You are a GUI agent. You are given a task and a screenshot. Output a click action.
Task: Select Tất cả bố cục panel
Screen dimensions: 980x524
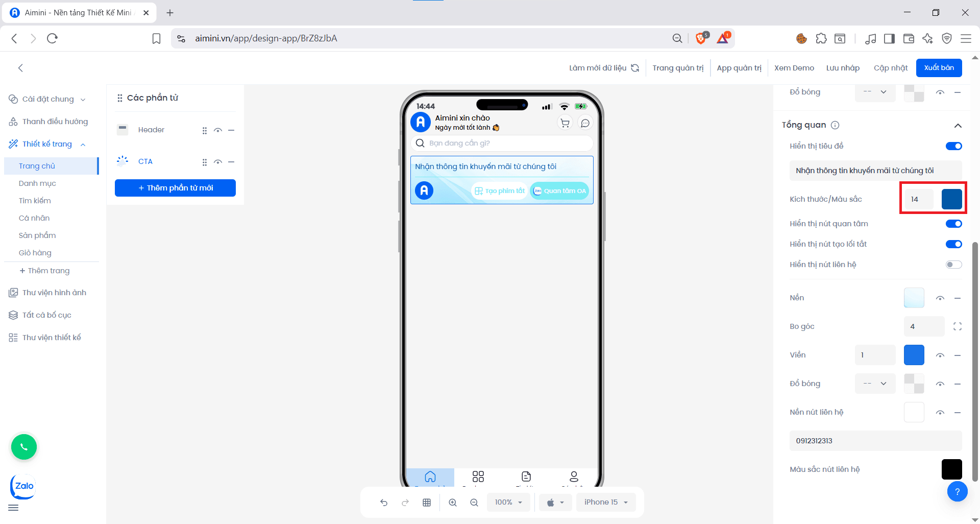[46, 315]
